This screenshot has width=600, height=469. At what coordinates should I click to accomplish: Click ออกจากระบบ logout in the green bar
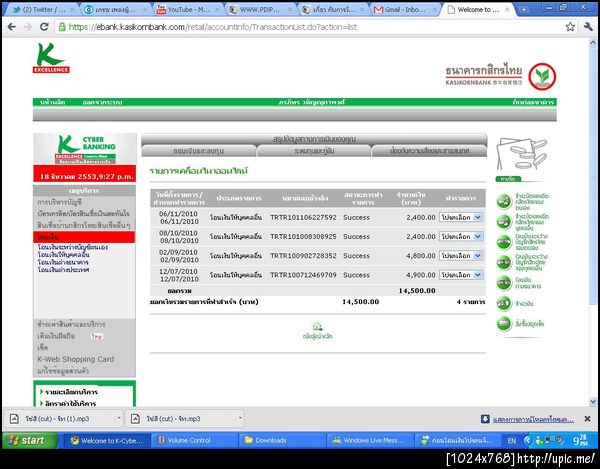click(x=102, y=102)
